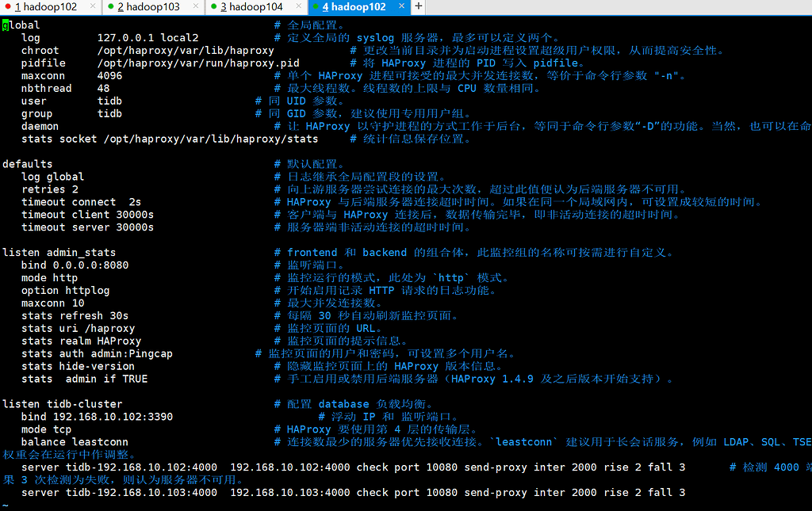812x511 pixels.
Task: Close the first hadoop102 tab
Action: [91, 6]
